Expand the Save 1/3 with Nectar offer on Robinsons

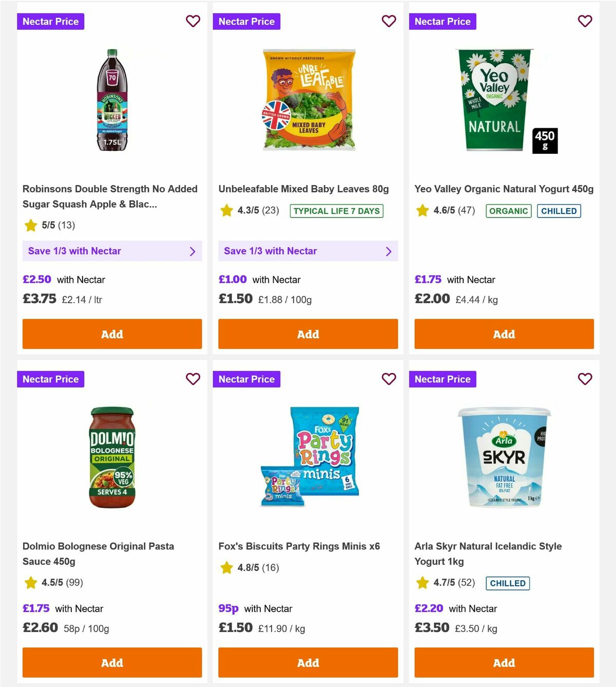[x=112, y=251]
